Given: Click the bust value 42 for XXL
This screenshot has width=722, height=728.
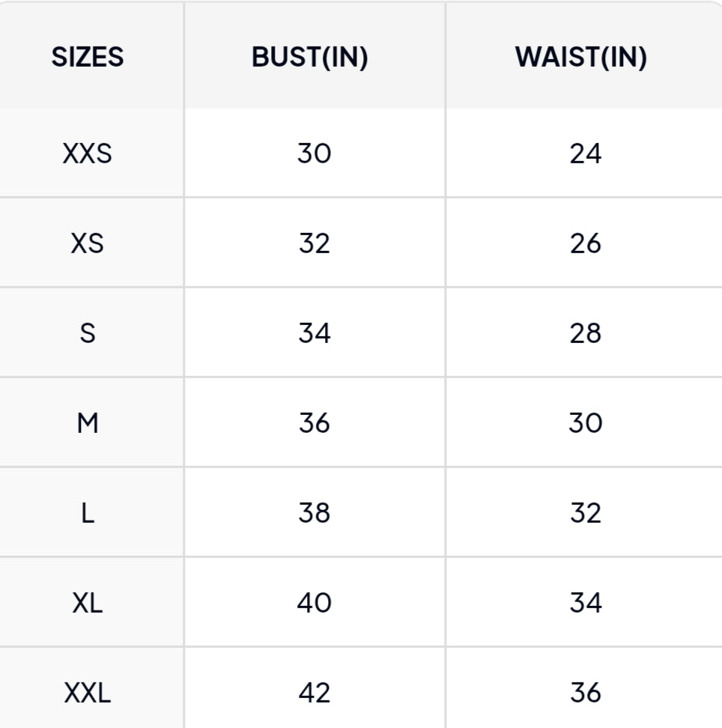Looking at the screenshot, I should [x=314, y=693].
